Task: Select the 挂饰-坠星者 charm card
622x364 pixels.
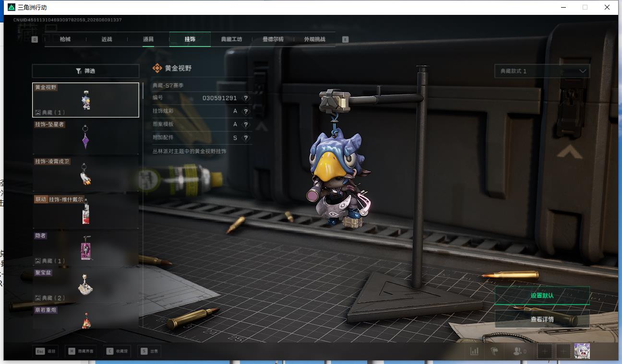Action: click(85, 137)
